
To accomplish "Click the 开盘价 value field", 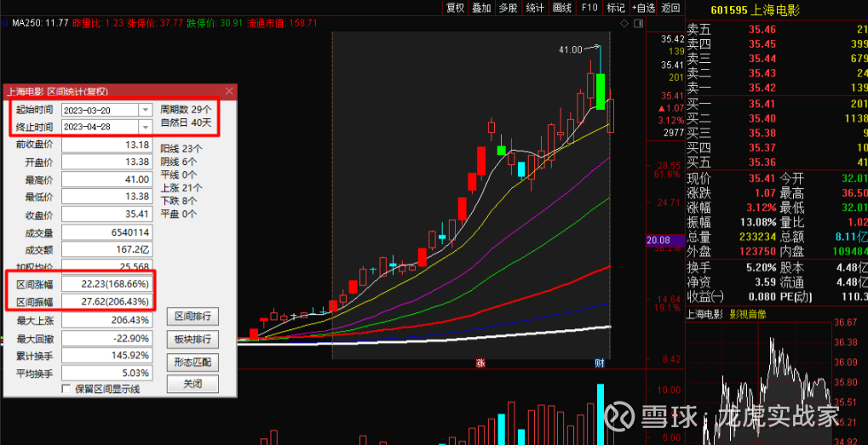I will coord(106,163).
